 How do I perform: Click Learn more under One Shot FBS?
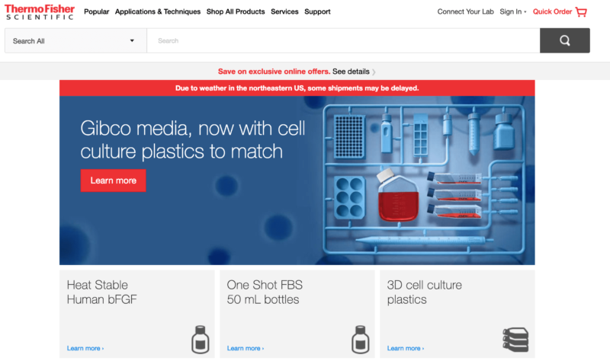tap(246, 348)
